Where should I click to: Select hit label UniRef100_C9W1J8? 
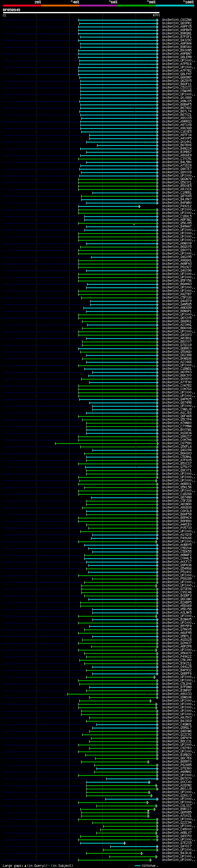pos(177,410)
